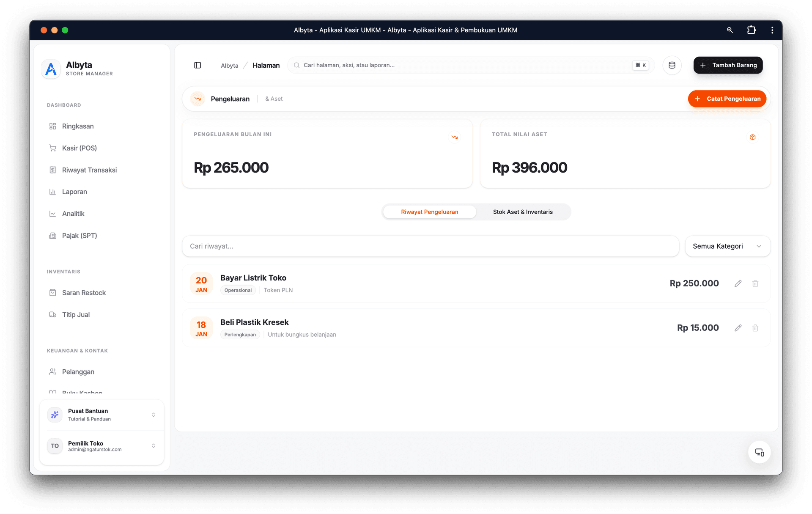Click the database icon in header
Screen dimensions: 812x514
point(672,65)
